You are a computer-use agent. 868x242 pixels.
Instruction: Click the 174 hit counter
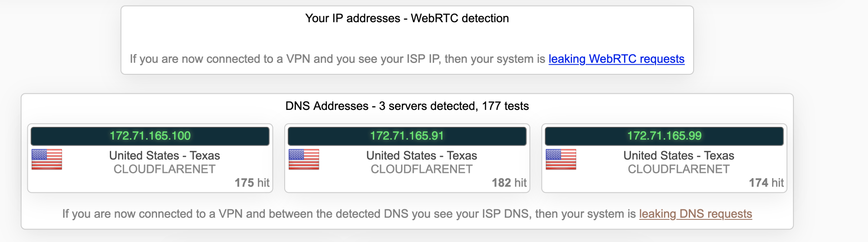coord(766,183)
